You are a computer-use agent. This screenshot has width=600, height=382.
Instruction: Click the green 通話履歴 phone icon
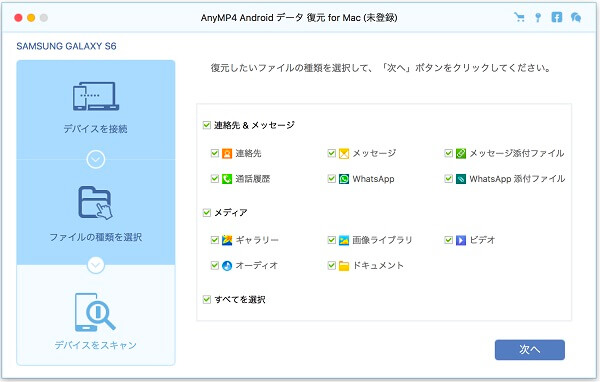click(227, 179)
